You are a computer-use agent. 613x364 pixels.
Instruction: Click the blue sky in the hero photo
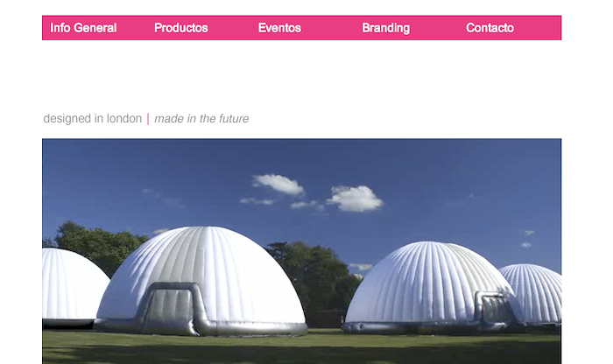click(x=449, y=176)
